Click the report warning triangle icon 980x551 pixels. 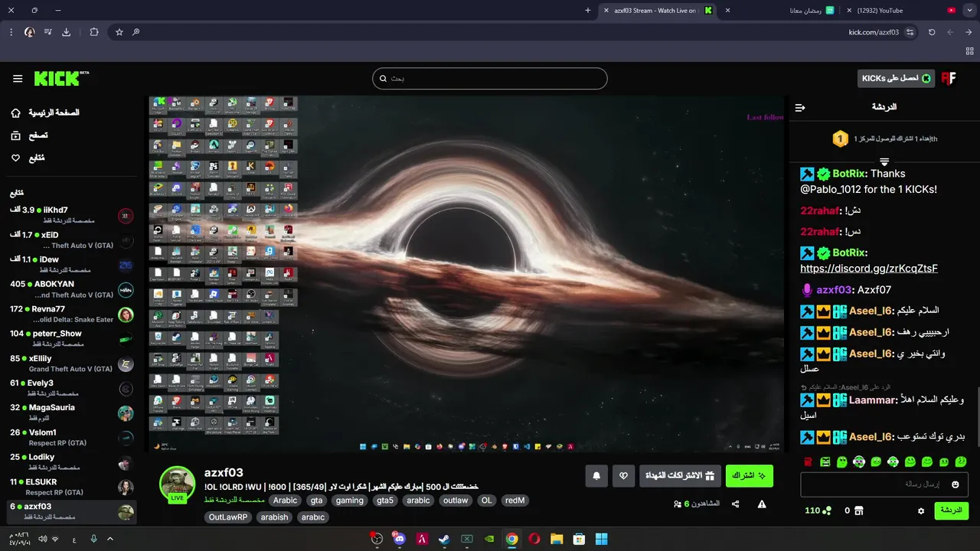pyautogui.click(x=762, y=504)
